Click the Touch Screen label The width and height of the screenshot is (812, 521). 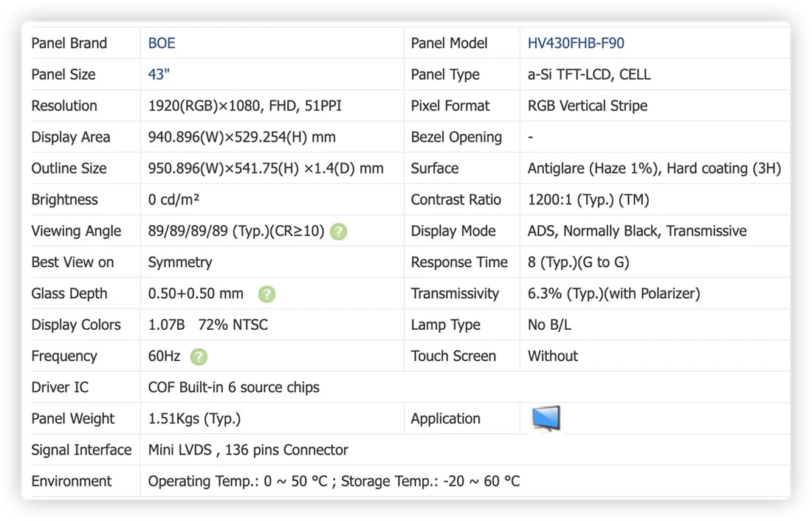(453, 356)
